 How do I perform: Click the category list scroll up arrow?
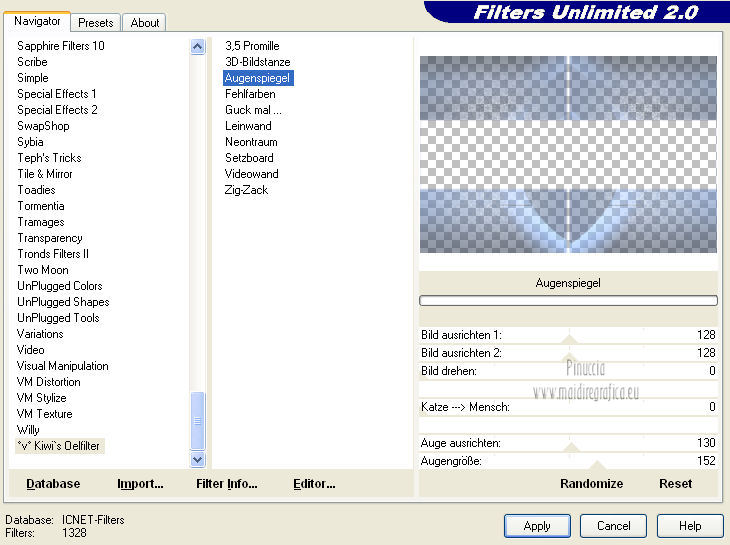point(197,47)
